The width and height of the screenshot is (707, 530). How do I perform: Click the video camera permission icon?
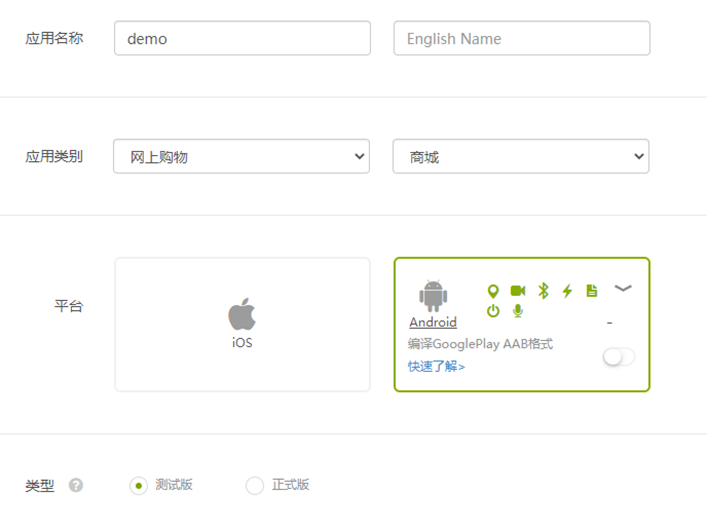518,291
